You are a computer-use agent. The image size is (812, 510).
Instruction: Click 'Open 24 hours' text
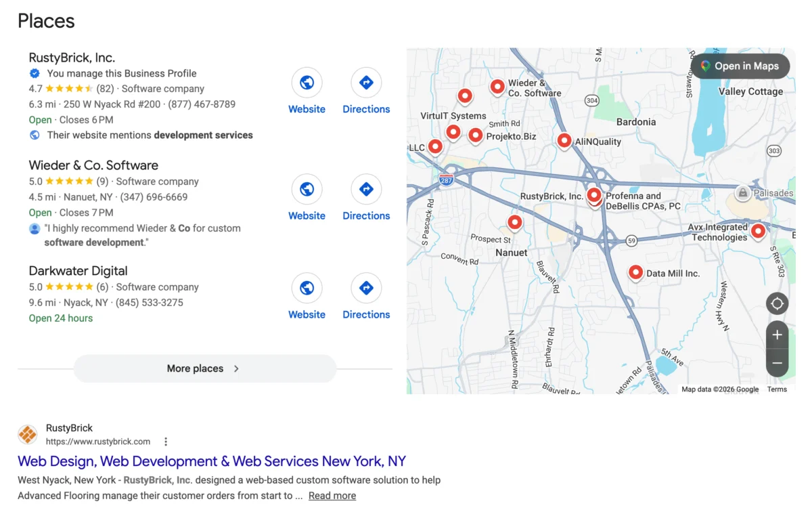point(61,318)
